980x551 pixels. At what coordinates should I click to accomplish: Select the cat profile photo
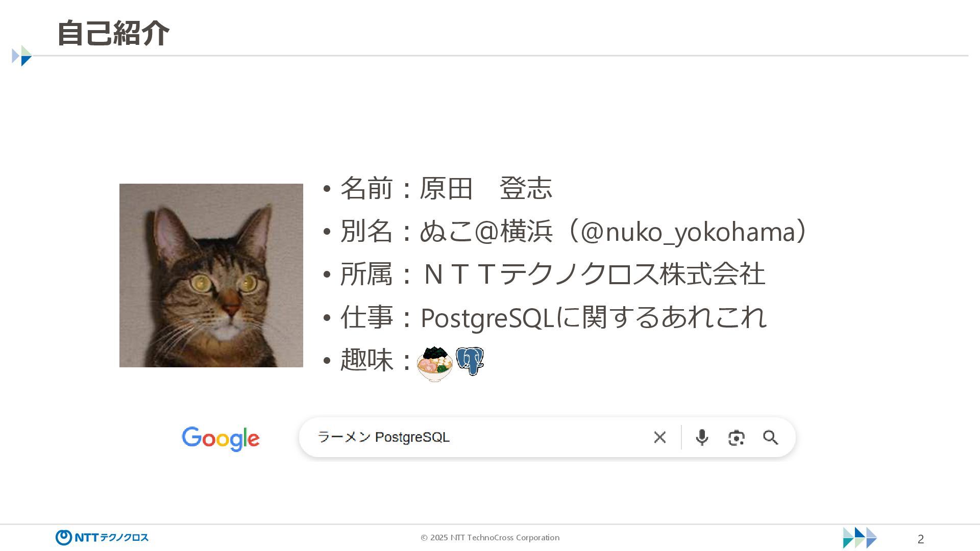tap(211, 275)
